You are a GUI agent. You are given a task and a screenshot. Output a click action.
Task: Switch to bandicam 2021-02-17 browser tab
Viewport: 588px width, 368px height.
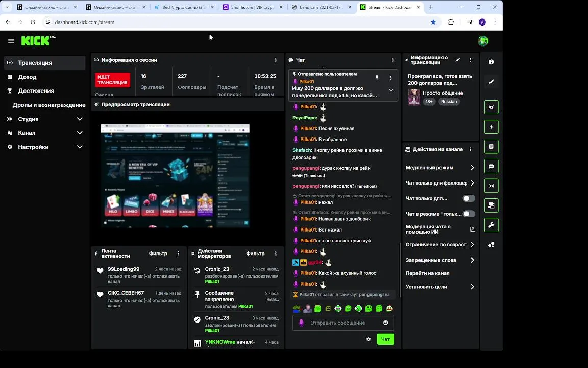322,7
